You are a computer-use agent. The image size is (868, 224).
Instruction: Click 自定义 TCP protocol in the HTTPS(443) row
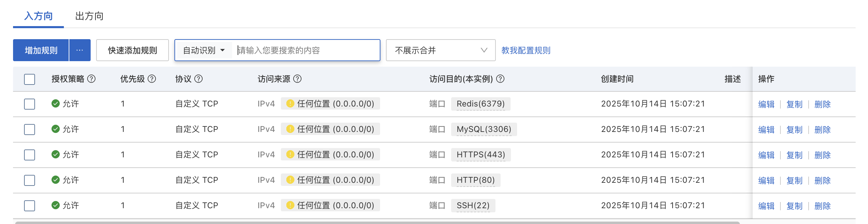pos(197,154)
